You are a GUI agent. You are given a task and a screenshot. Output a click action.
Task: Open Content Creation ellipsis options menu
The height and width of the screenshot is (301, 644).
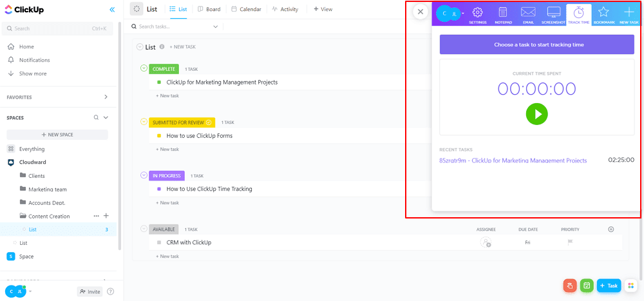coord(96,216)
